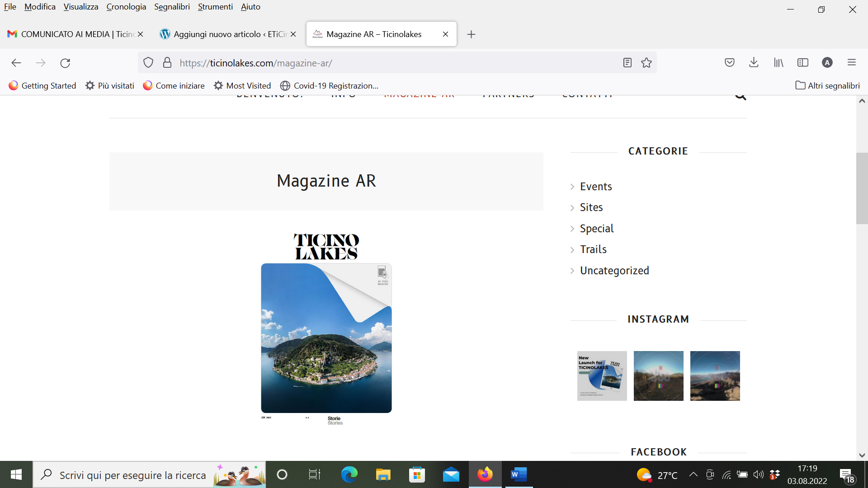
Task: Switch to Firefox taskbar icon
Action: click(485, 474)
